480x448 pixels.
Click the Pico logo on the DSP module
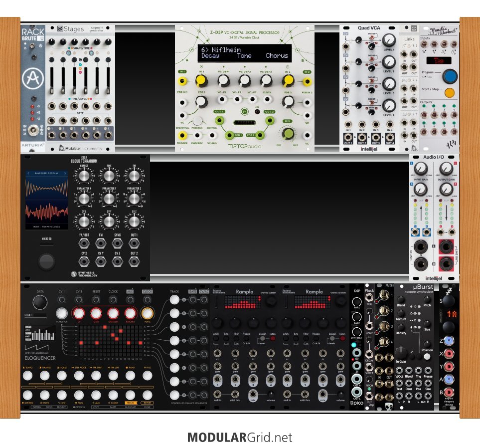pyautogui.click(x=356, y=403)
